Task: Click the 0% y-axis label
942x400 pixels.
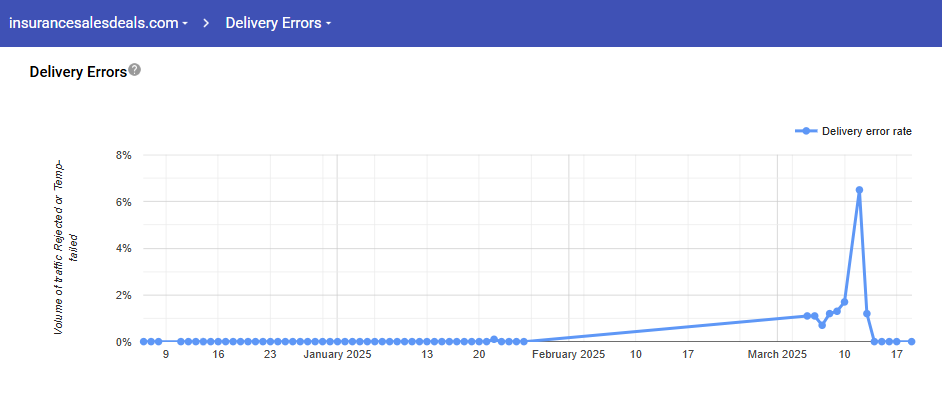Action: tap(124, 342)
